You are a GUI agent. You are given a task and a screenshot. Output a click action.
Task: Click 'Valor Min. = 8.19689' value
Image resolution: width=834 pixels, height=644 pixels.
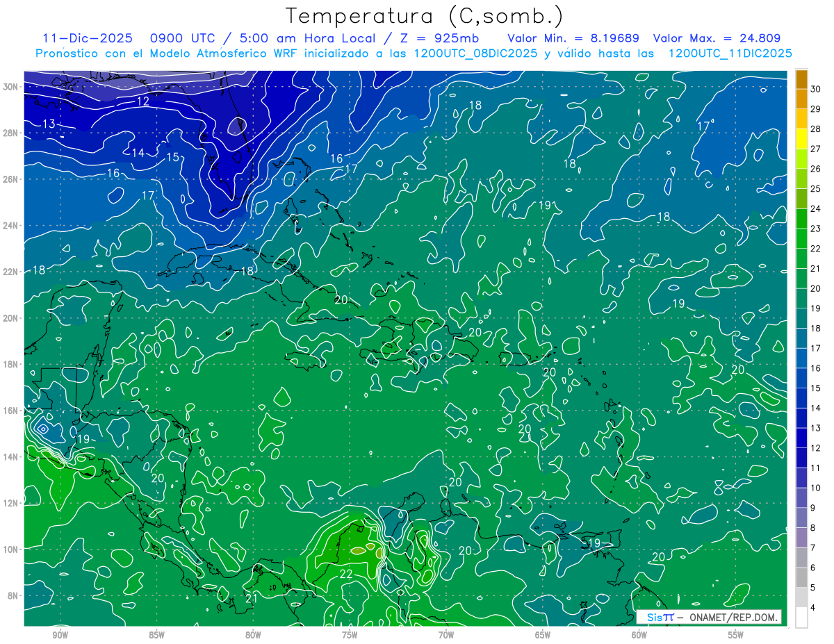573,38
